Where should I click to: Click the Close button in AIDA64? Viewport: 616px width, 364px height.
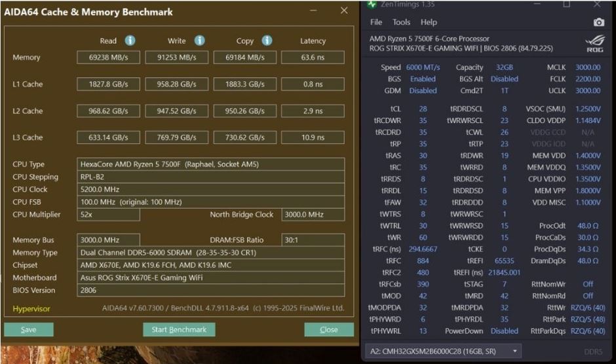tap(329, 329)
